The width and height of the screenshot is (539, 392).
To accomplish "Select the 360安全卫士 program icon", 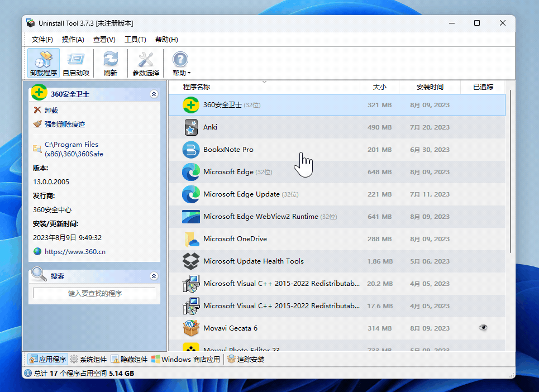I will coord(192,104).
